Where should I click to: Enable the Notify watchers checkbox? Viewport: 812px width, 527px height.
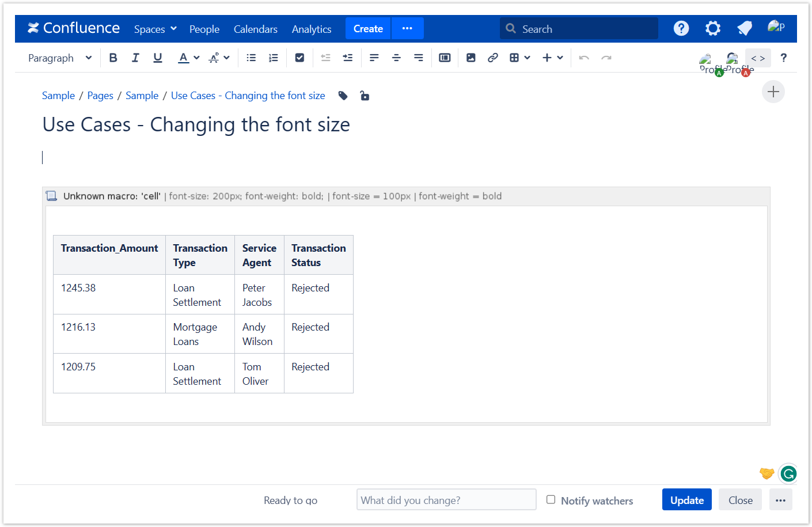tap(551, 499)
